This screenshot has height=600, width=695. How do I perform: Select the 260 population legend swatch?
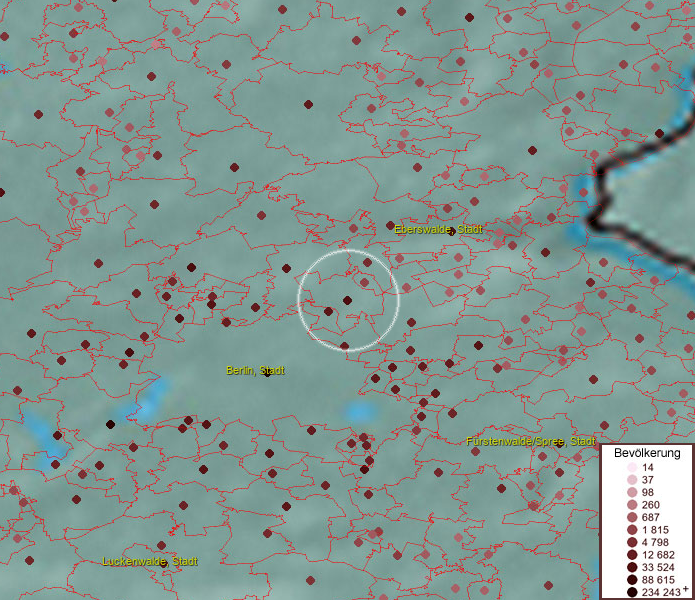pyautogui.click(x=632, y=505)
